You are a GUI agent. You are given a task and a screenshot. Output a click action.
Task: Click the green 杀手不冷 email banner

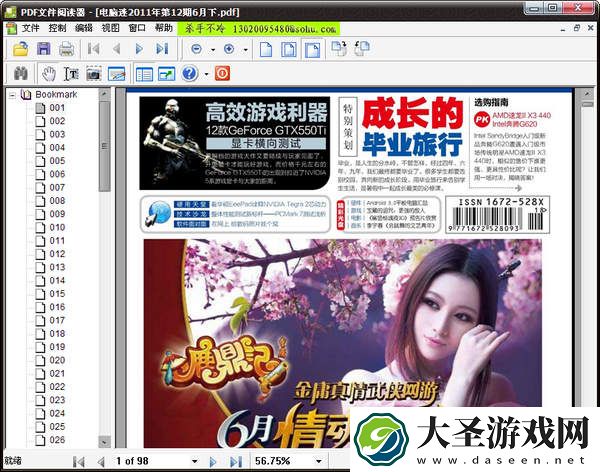coord(259,29)
